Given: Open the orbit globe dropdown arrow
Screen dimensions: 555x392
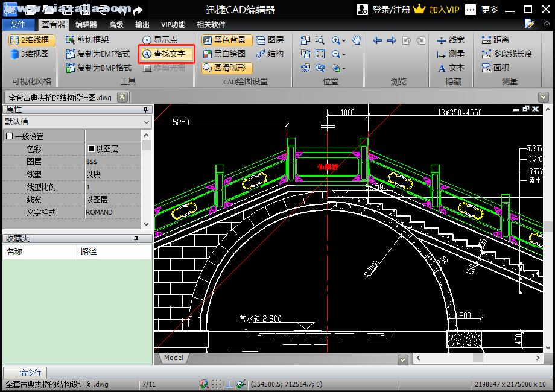Looking at the screenshot, I should [x=344, y=68].
